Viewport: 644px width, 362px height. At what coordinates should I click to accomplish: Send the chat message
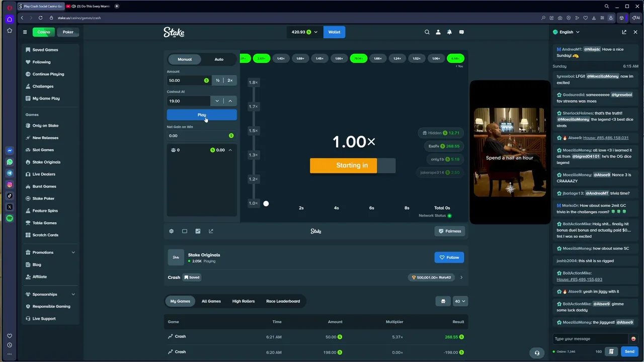tap(629, 351)
